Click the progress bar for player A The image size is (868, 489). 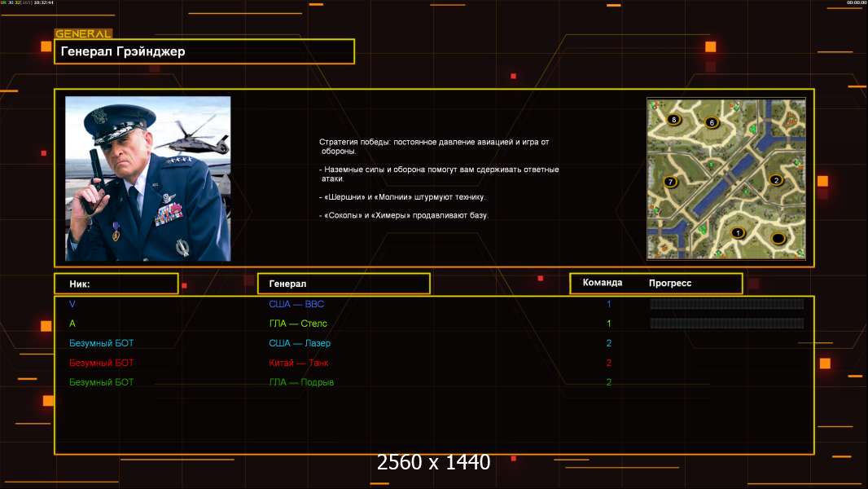[726, 324]
